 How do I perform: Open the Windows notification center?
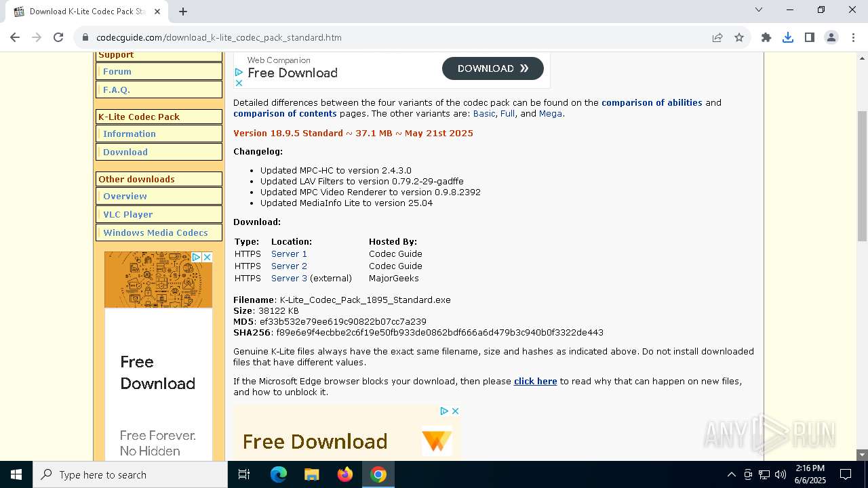pyautogui.click(x=846, y=474)
